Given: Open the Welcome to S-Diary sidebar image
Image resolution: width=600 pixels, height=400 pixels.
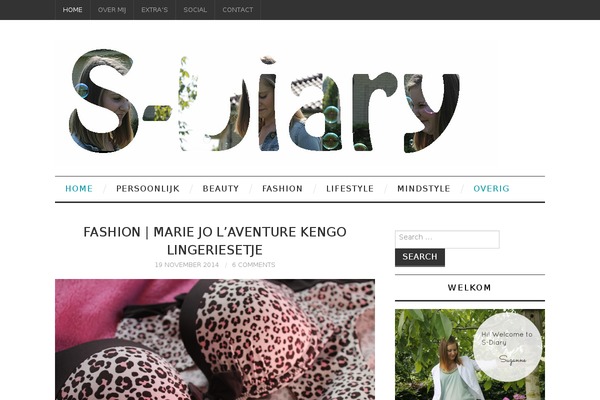Looking at the screenshot, I should [470, 354].
